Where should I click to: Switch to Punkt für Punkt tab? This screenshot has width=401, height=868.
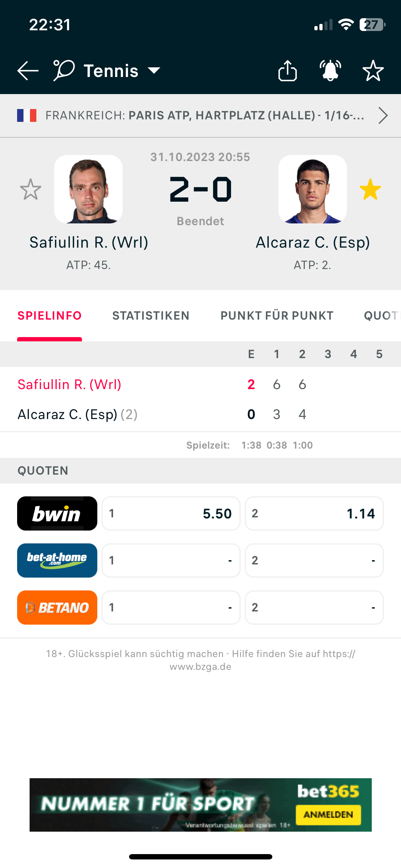[277, 316]
